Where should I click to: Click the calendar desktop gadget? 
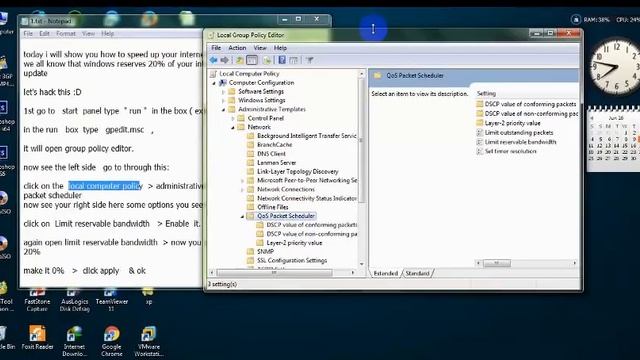613,140
